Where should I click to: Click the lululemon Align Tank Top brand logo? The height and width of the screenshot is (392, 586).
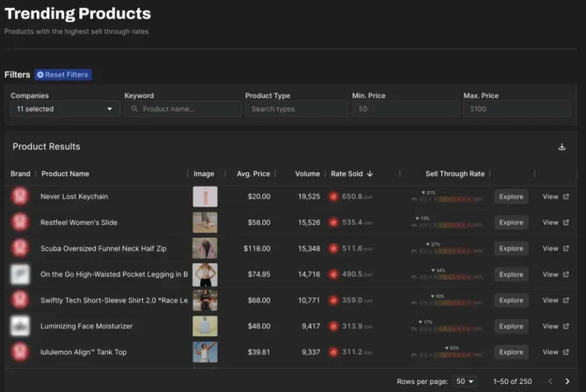20,352
